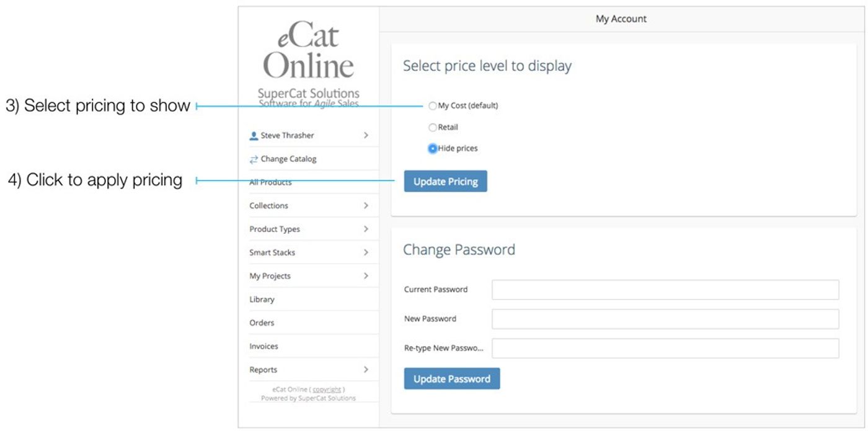Click the Update Password button
Screen dimensions: 868x431
coord(452,379)
